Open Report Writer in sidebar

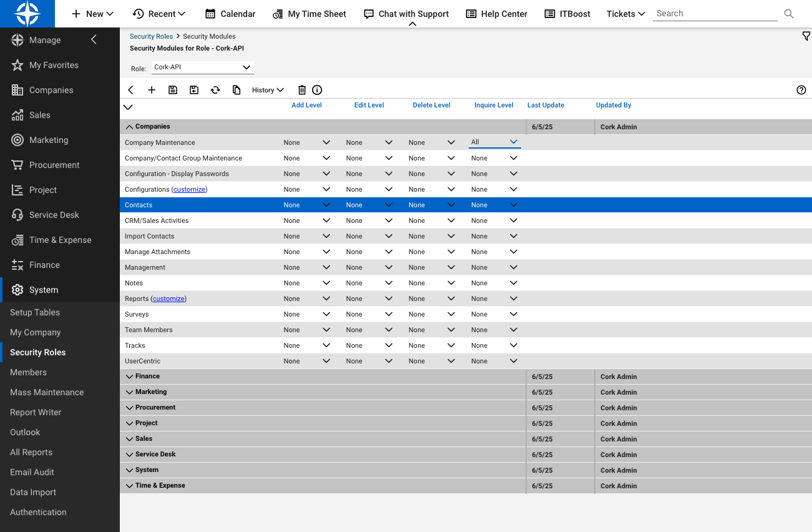(x=36, y=412)
